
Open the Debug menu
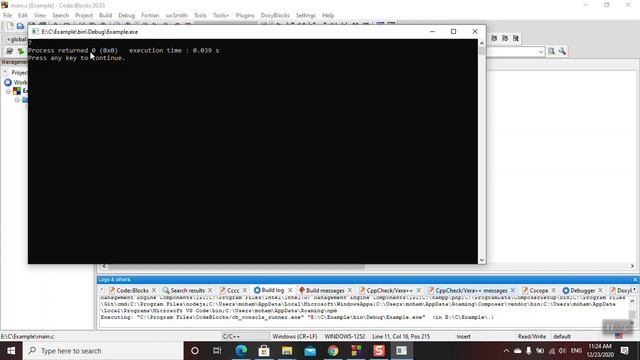(x=127, y=16)
